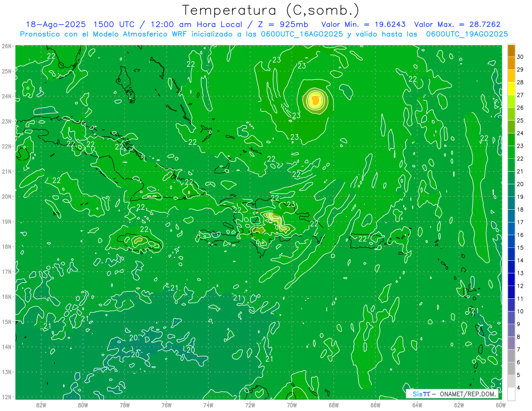532x411 pixels.
Task: Click the '21N' latitude axis label
Action: tap(6, 172)
